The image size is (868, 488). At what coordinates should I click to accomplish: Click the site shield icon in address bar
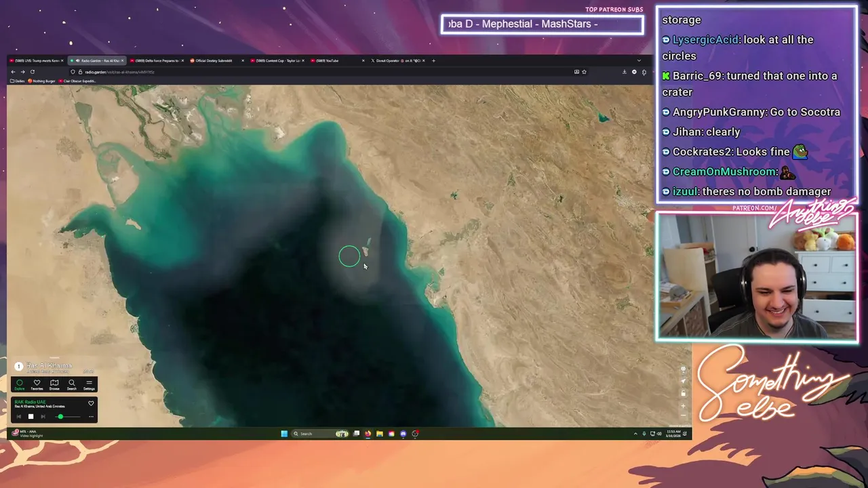(73, 72)
